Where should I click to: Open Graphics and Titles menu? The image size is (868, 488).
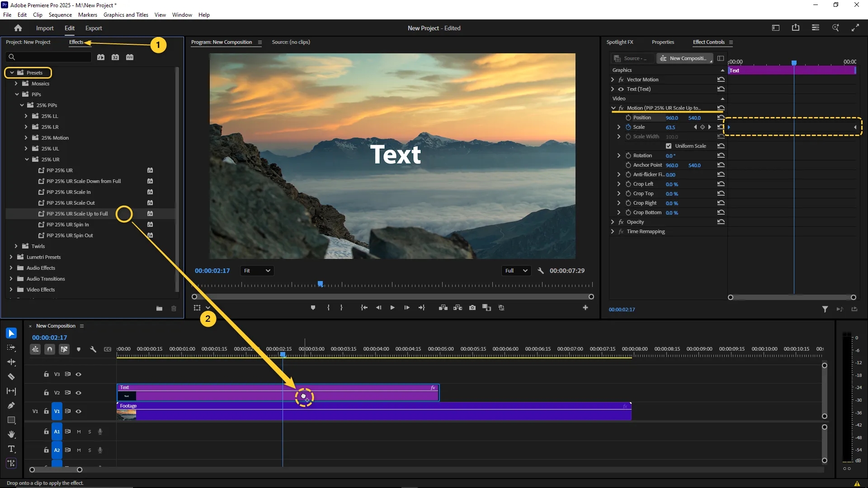(x=126, y=15)
